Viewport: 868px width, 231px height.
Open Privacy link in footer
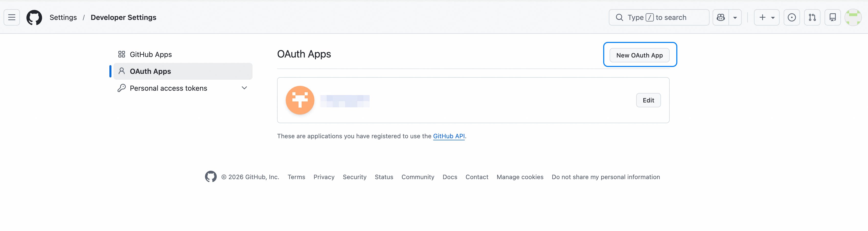pos(324,177)
